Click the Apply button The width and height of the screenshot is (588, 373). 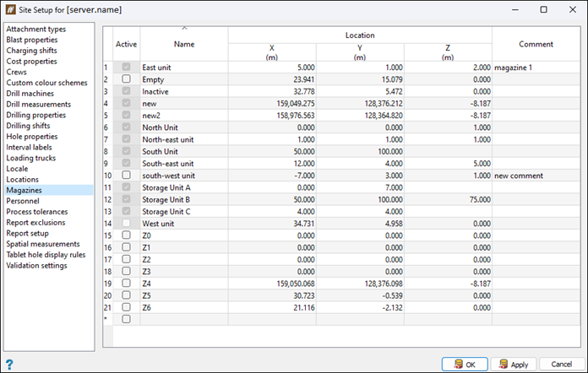tap(513, 364)
